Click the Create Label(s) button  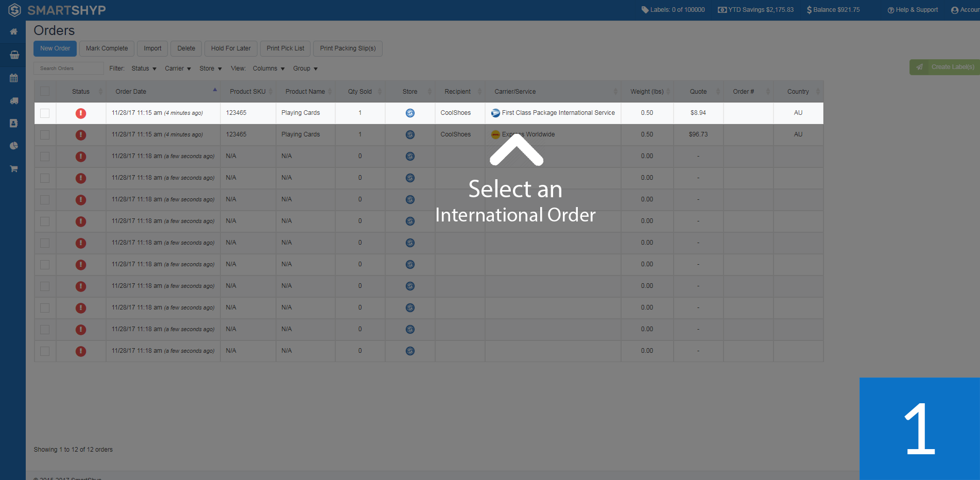click(944, 67)
